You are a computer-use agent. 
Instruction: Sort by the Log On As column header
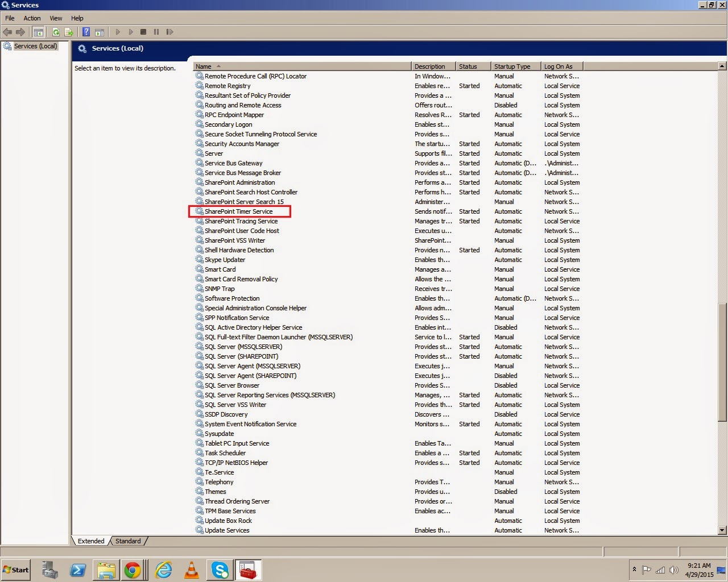pos(562,66)
